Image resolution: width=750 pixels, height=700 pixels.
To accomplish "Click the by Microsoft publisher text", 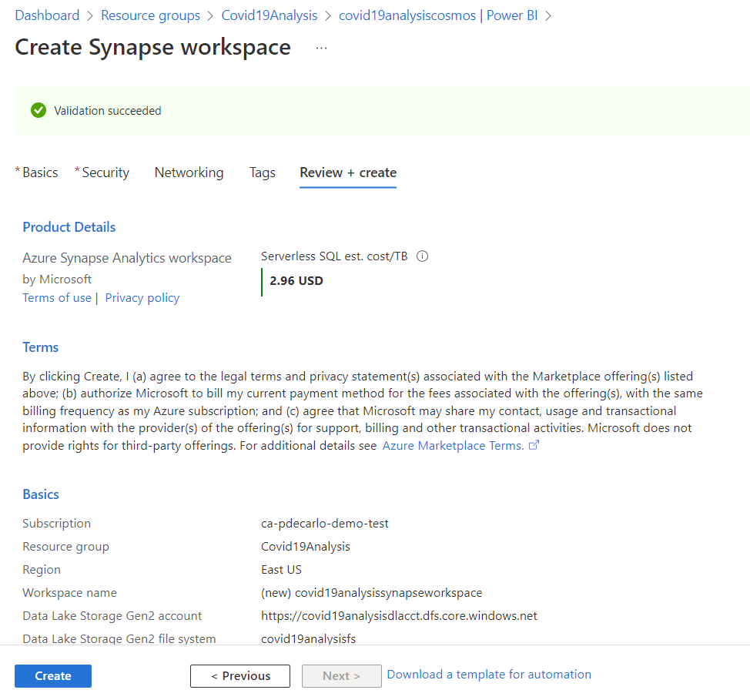I will 57,280.
